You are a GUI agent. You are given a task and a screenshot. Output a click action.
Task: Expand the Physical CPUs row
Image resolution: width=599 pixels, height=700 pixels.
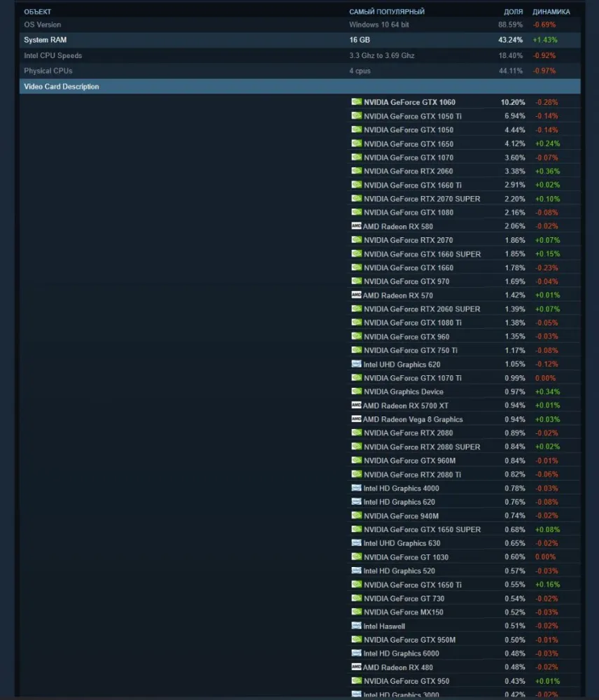48,71
